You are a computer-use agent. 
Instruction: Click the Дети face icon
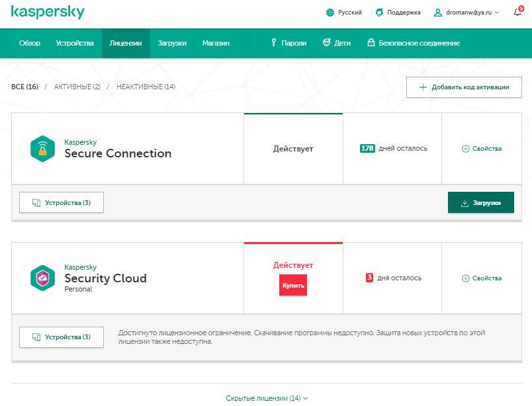[x=326, y=43]
